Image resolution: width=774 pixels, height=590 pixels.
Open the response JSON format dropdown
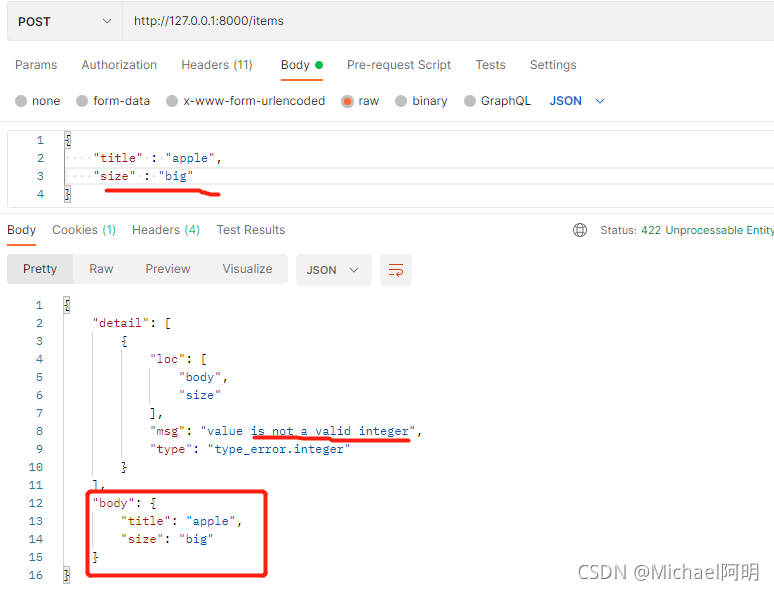click(334, 270)
